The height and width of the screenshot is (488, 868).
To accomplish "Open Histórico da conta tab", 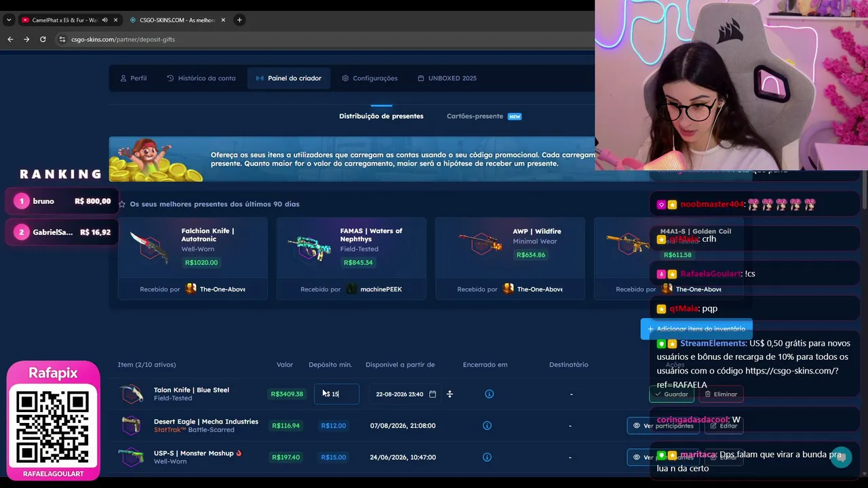I will [201, 78].
